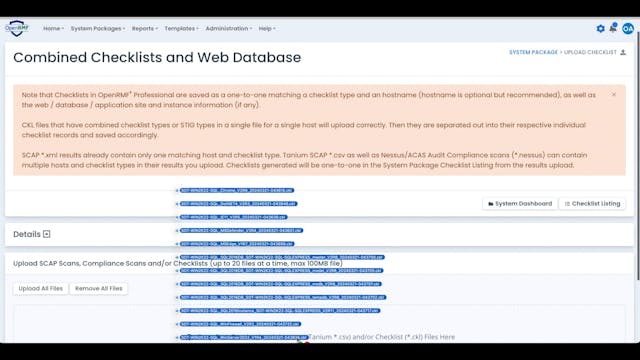640x360 pixels.
Task: Open the Templates menu
Action: (x=181, y=29)
